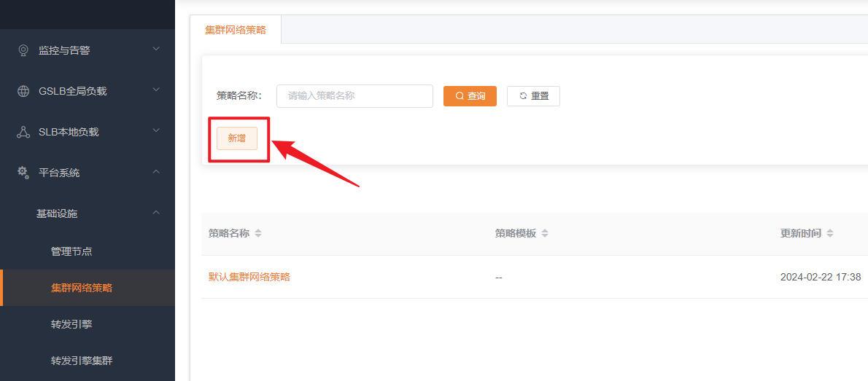Click the 更新时间 column header
The height and width of the screenshot is (381, 868).
point(801,233)
